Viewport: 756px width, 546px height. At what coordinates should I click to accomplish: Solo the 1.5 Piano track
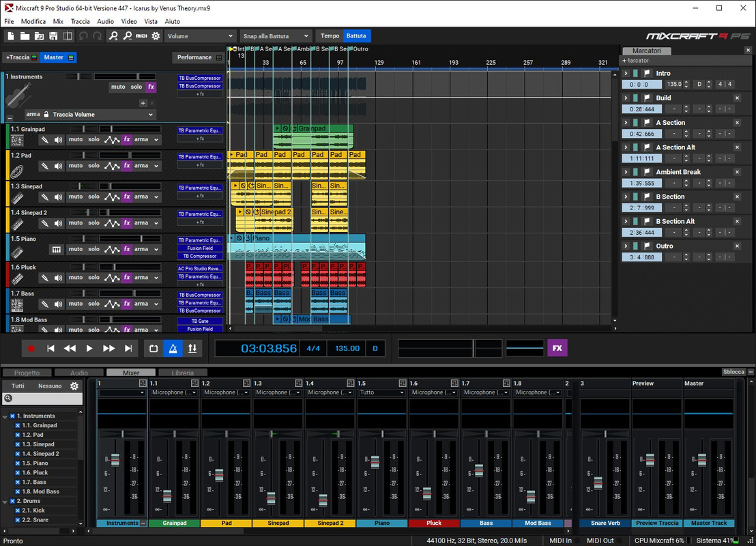coord(93,249)
